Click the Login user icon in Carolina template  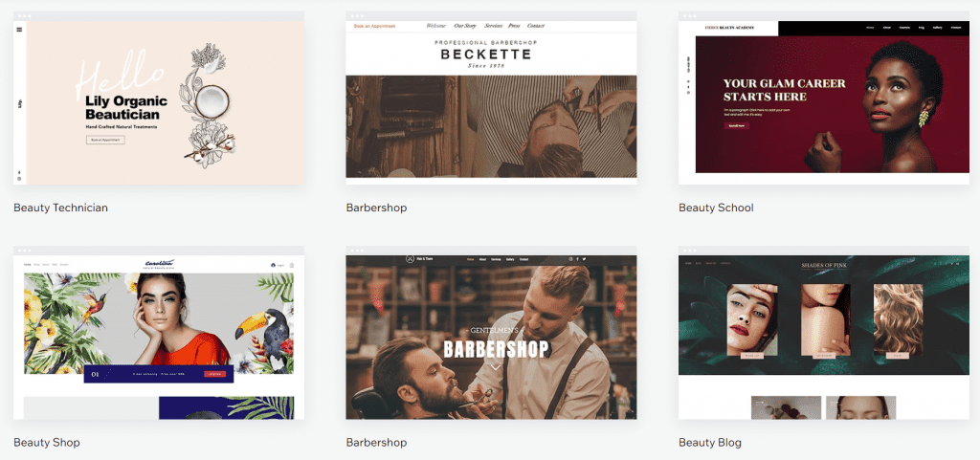(x=274, y=265)
